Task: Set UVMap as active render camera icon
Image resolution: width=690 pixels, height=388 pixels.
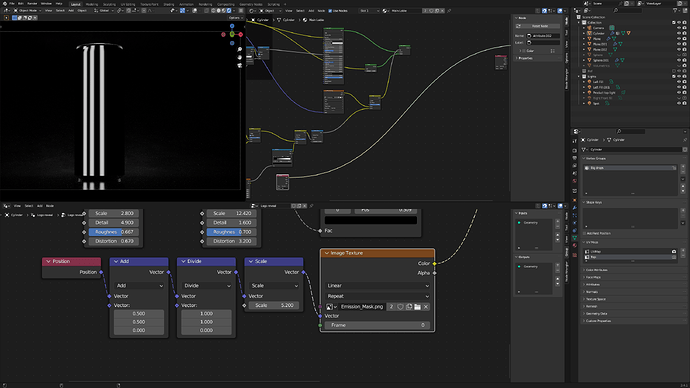Action: click(674, 252)
